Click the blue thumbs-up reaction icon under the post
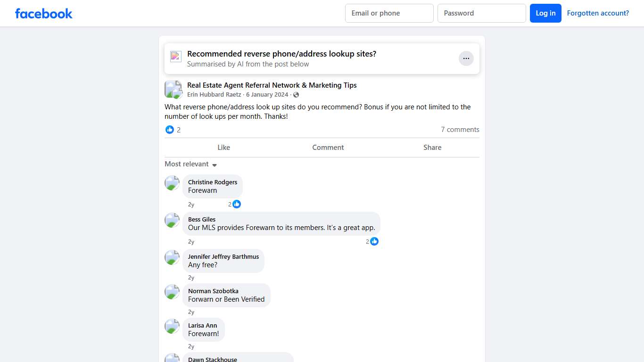The width and height of the screenshot is (644, 362). coord(170,130)
